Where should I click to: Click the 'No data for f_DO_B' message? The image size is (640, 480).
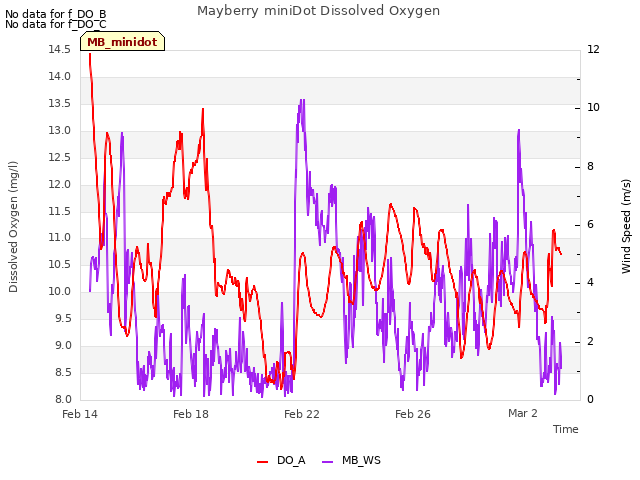tap(56, 14)
